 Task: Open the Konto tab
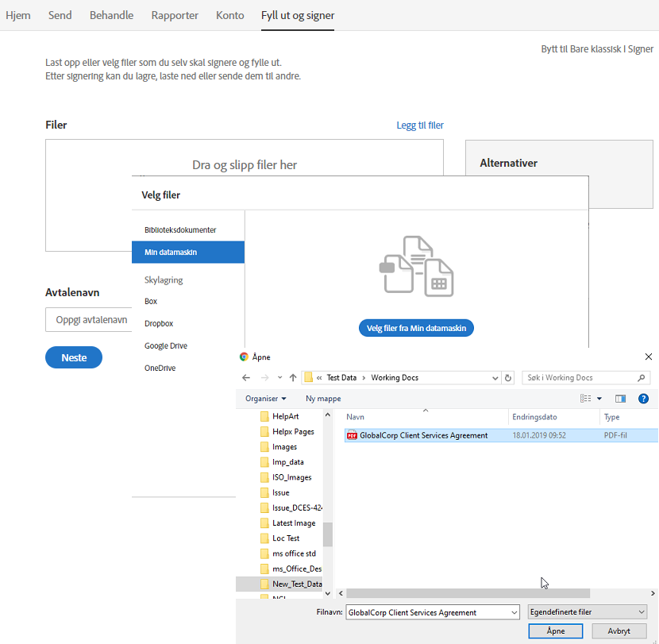coord(230,15)
